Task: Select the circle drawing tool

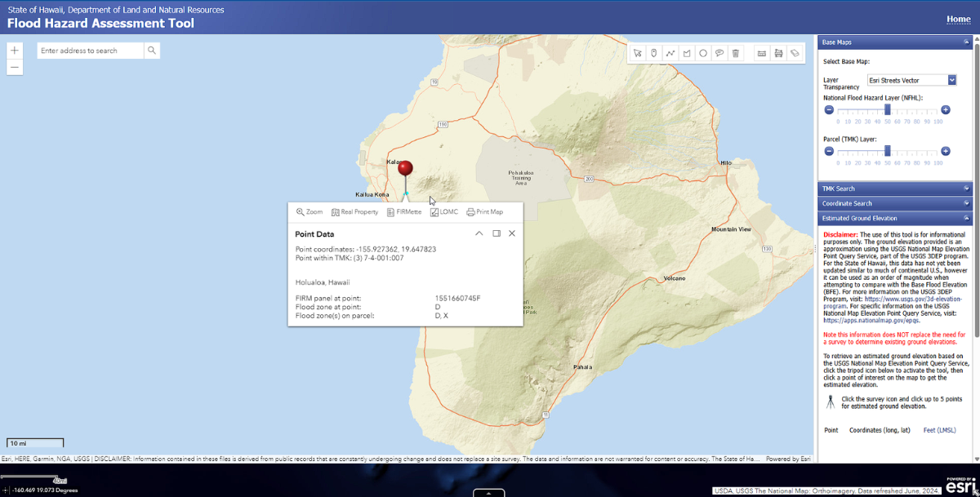Action: tap(703, 52)
